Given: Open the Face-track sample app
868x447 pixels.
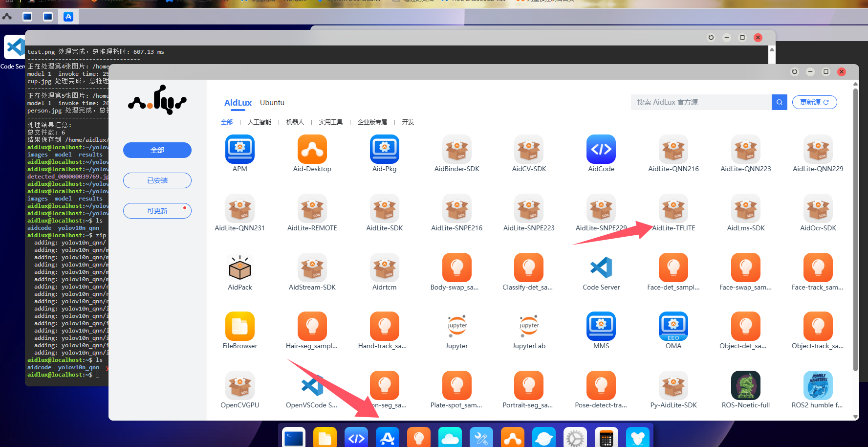Looking at the screenshot, I should (x=818, y=268).
